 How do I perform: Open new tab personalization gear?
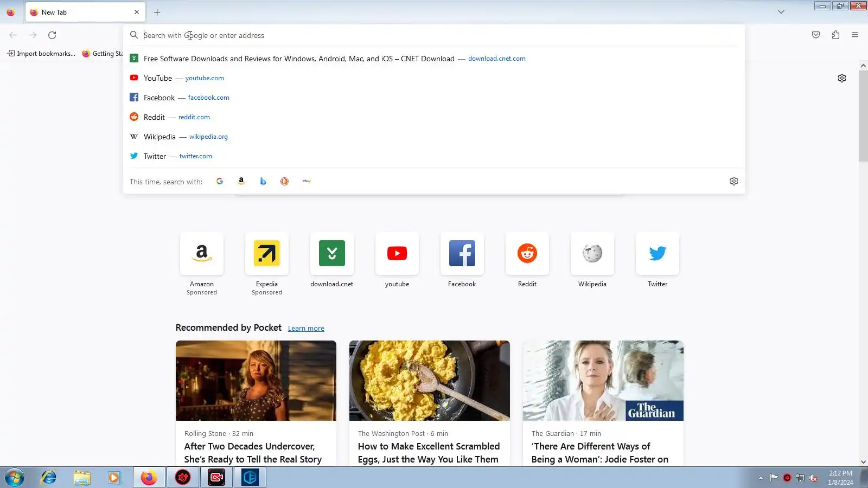842,78
